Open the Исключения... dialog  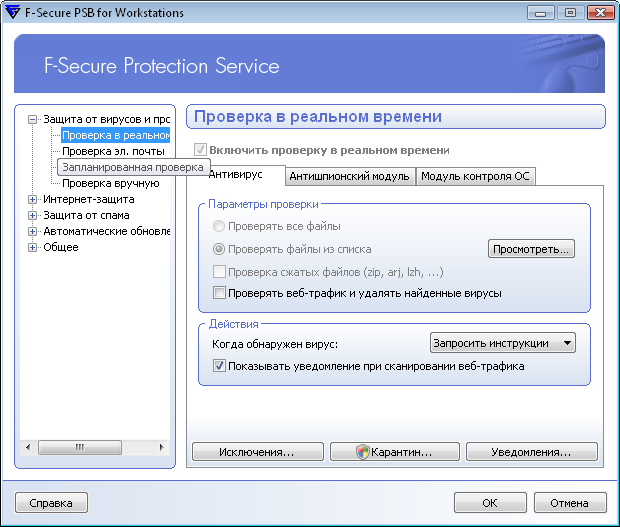(257, 452)
